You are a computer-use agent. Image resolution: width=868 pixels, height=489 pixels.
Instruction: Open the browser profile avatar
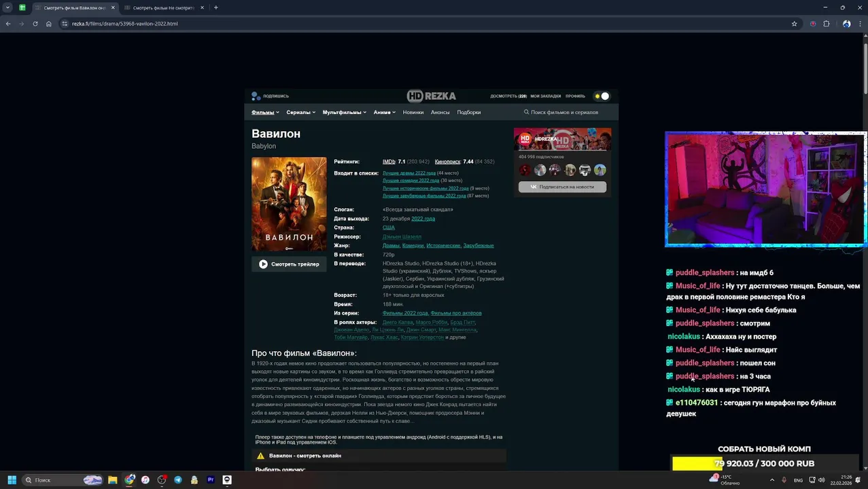[x=846, y=24]
